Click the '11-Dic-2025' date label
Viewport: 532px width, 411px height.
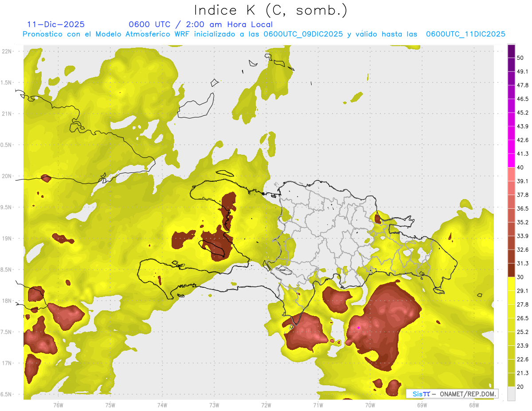56,24
